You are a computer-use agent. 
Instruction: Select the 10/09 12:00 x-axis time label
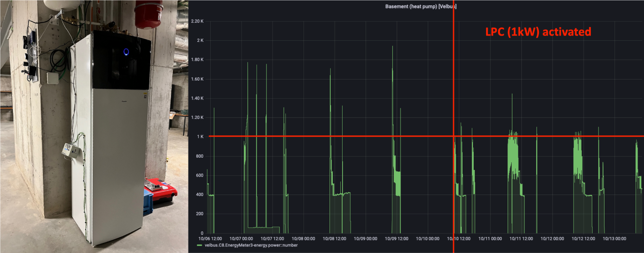(x=396, y=239)
